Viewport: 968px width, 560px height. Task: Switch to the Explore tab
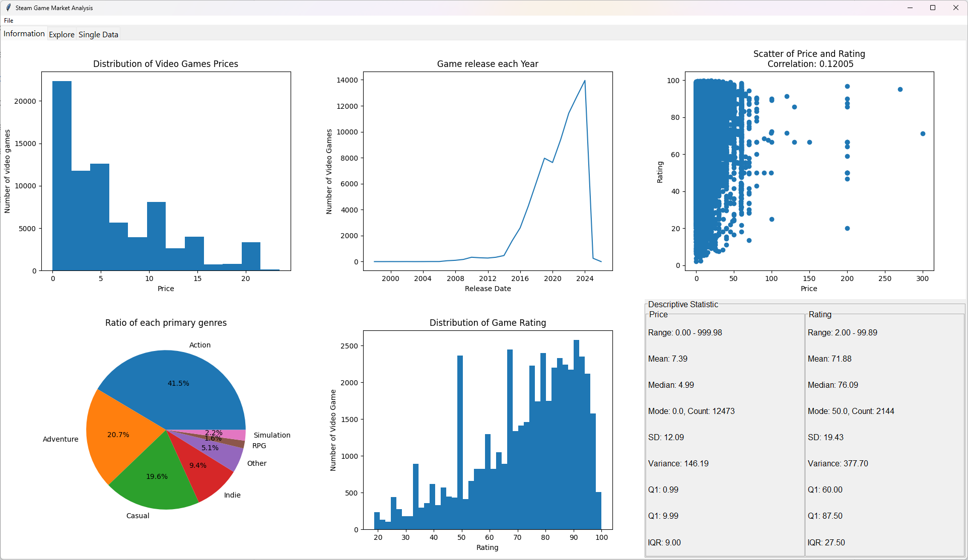point(61,34)
